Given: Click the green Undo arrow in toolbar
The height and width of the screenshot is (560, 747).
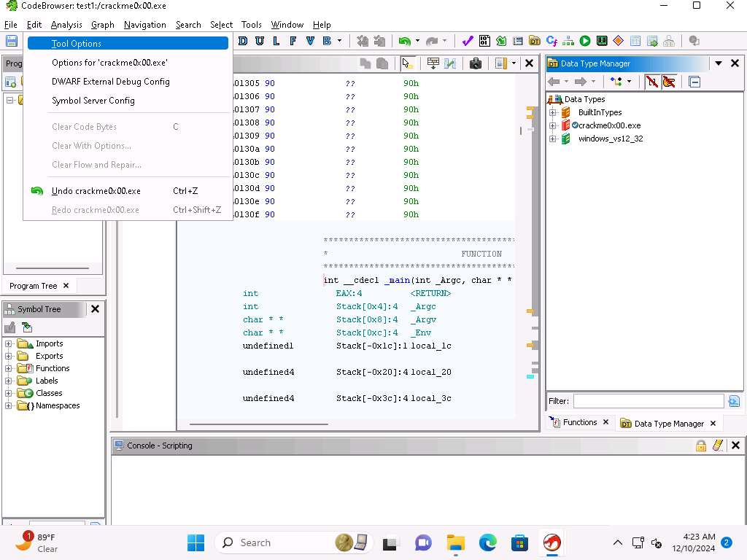Looking at the screenshot, I should point(403,42).
